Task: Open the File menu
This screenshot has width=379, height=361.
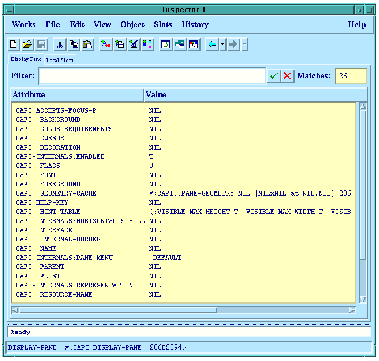Action: click(53, 24)
